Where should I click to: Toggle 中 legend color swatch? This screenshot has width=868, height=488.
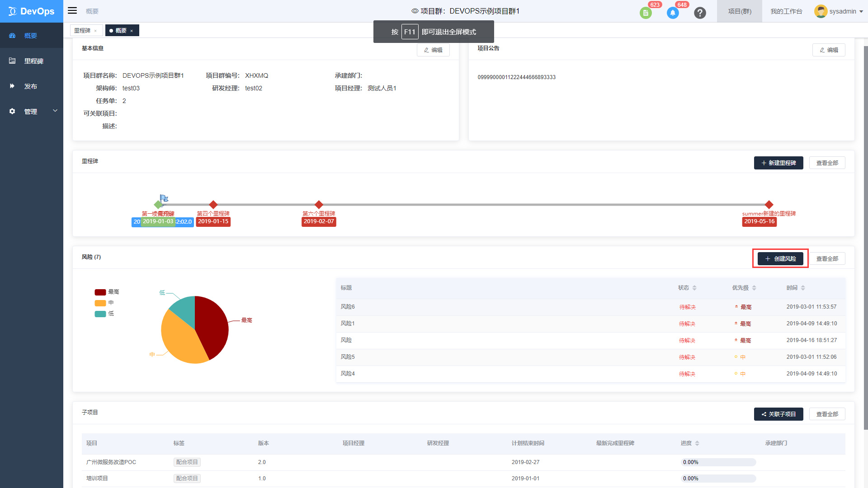(100, 303)
